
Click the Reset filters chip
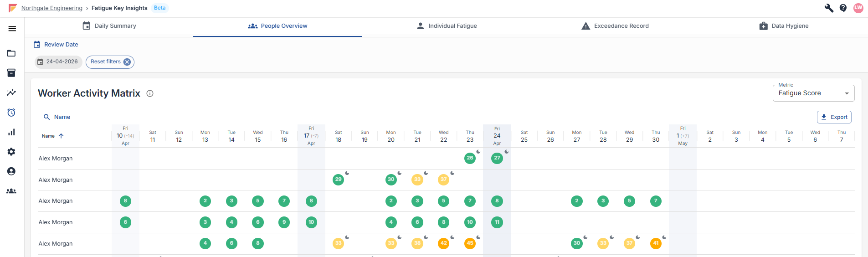click(x=110, y=62)
